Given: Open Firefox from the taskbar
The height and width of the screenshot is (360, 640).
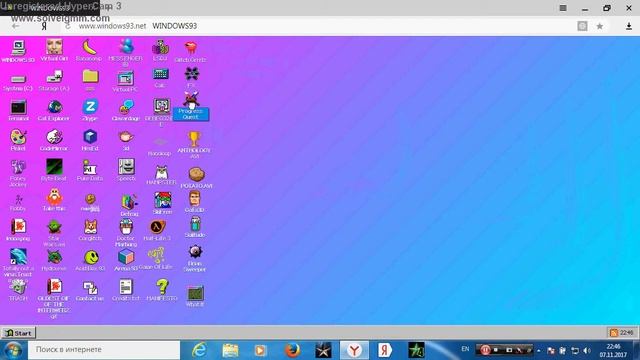Looking at the screenshot, I should [x=292, y=350].
